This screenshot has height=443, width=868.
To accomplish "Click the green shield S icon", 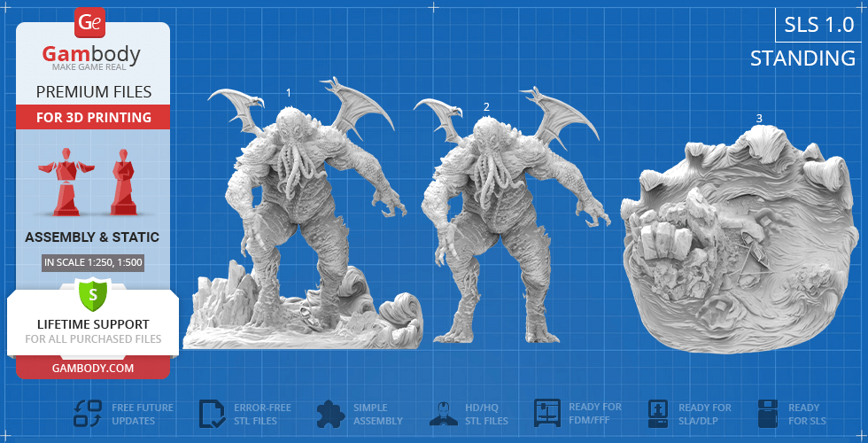I will (x=92, y=294).
